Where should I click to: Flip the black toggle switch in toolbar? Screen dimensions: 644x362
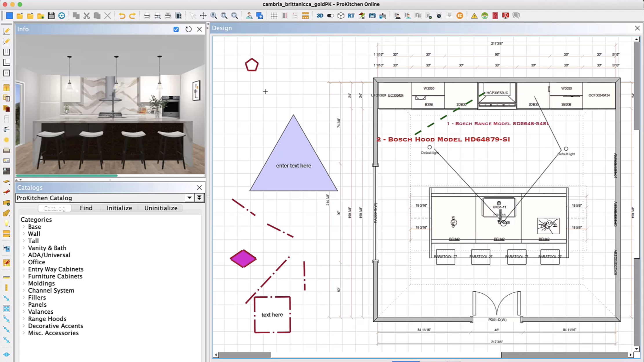330,16
